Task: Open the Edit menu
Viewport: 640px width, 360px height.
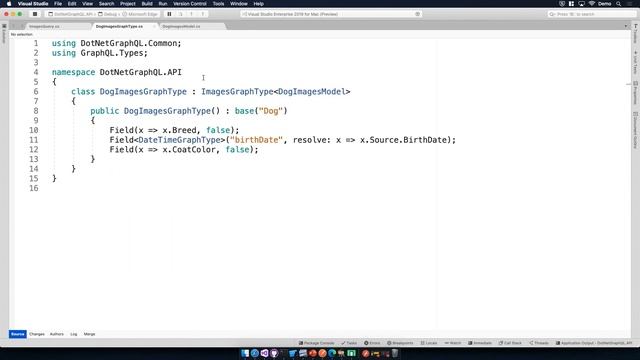Action: point(72,4)
